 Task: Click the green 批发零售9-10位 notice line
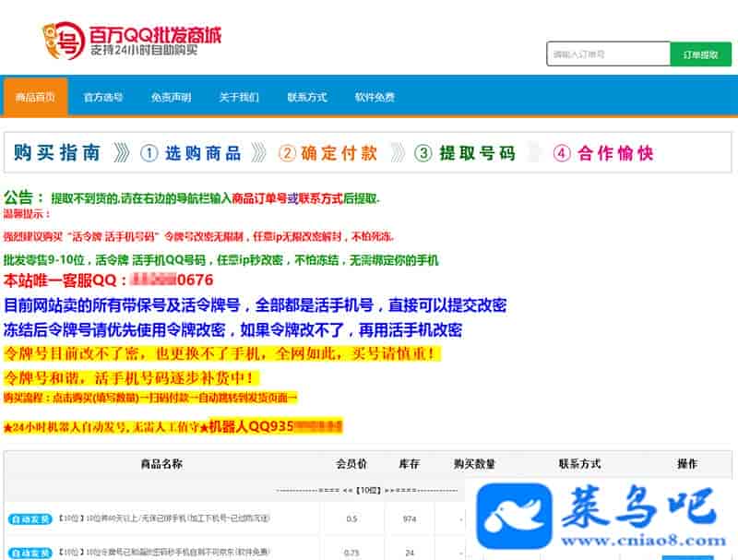coord(220,260)
